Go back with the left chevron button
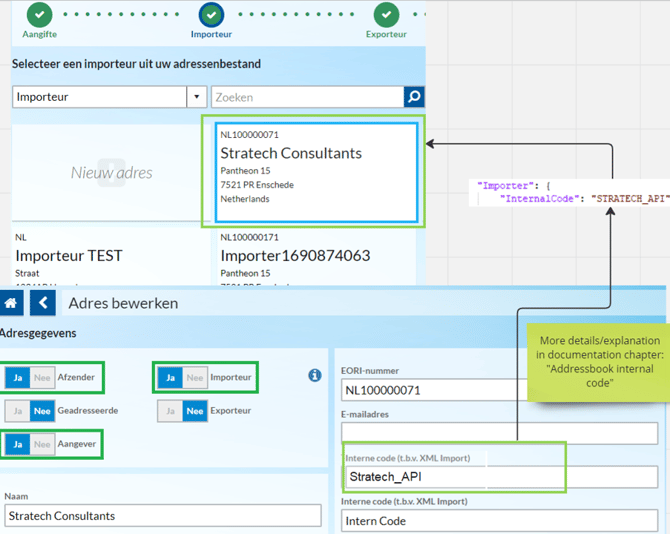 [43, 303]
